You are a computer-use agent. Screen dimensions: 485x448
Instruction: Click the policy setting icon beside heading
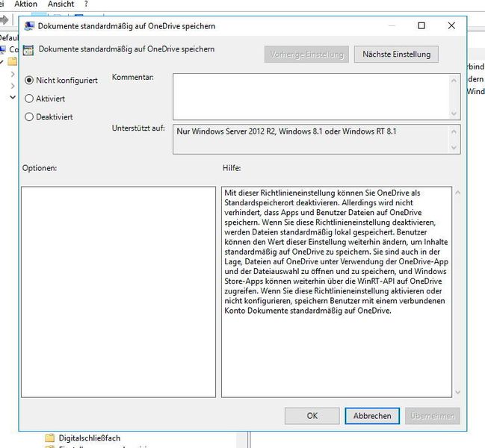[28, 50]
